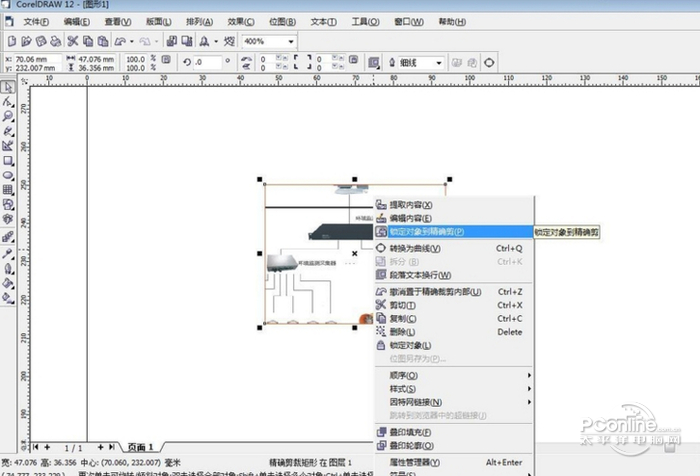Click 转换为曲线(V) in context menu
This screenshot has height=476, width=700.
coord(414,248)
